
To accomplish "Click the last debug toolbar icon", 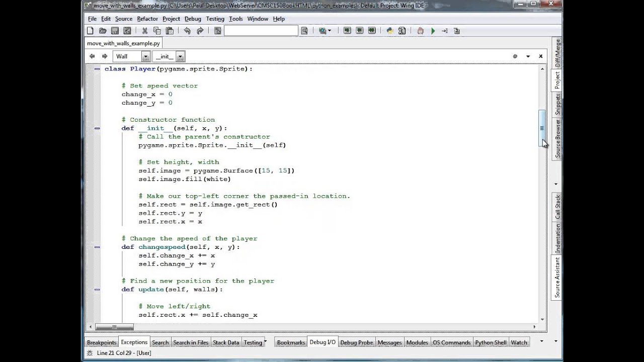I will (x=457, y=31).
